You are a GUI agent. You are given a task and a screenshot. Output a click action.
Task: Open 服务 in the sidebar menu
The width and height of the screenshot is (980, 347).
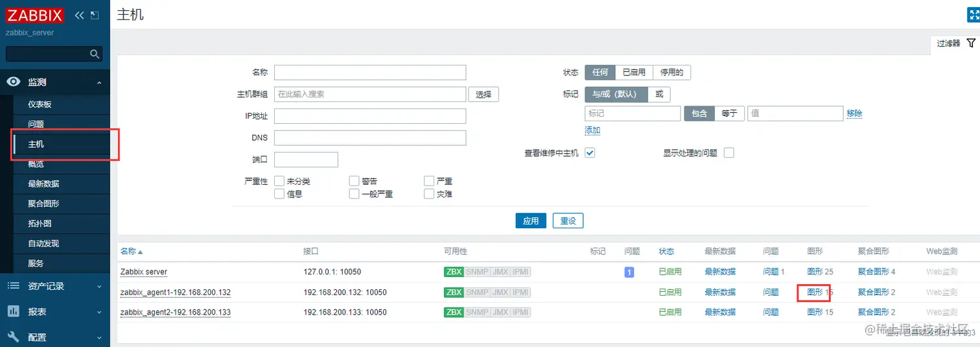pos(36,263)
